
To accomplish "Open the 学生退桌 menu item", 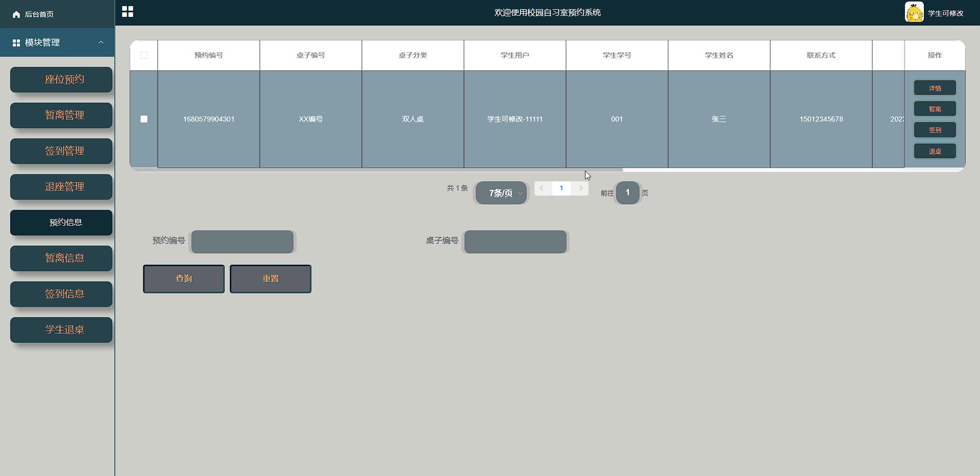I will pyautogui.click(x=61, y=330).
